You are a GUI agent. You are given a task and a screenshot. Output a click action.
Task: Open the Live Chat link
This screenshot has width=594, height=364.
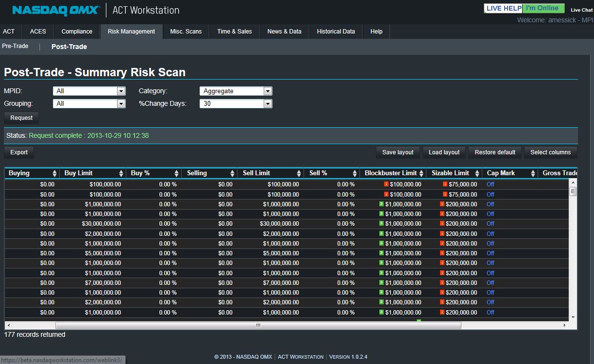pyautogui.click(x=581, y=10)
